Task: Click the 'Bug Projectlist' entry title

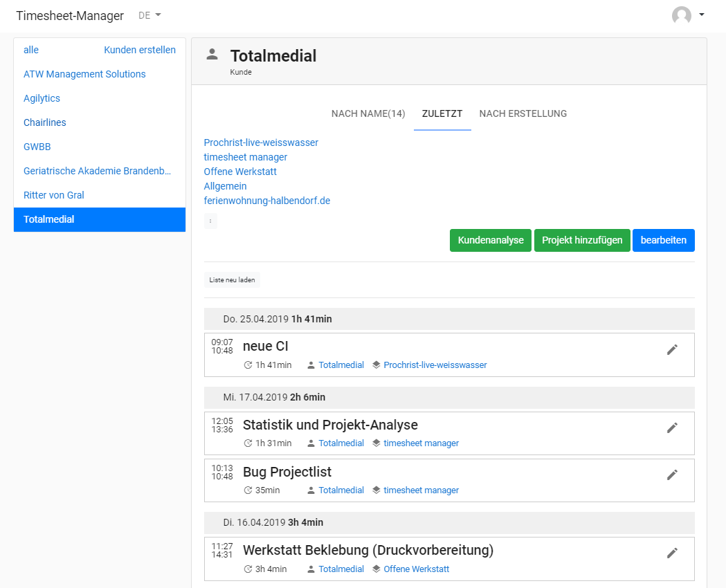Action: tap(287, 472)
